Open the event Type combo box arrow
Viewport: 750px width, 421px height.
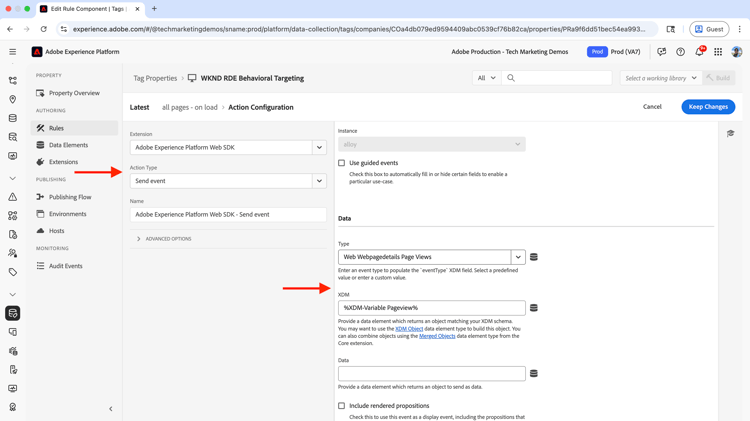518,257
